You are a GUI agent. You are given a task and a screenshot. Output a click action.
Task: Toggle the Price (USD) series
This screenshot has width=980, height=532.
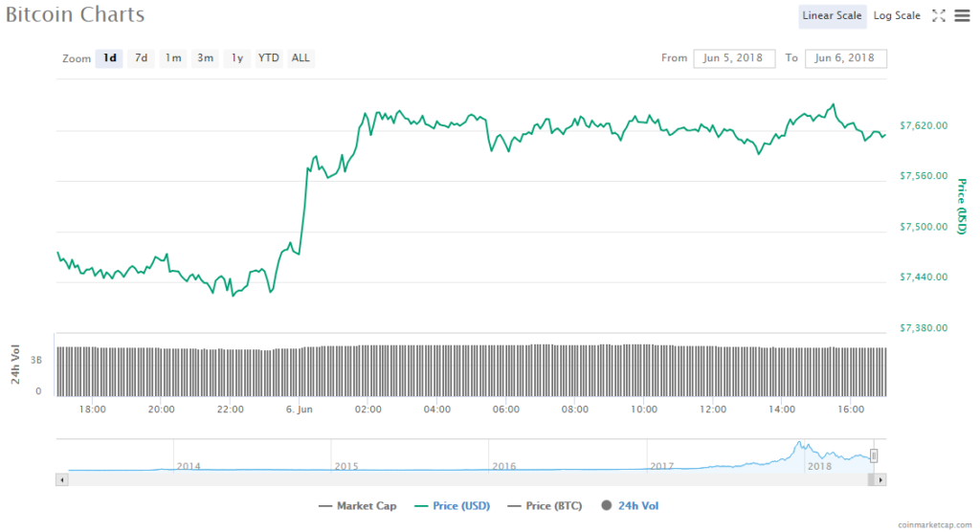(x=452, y=506)
